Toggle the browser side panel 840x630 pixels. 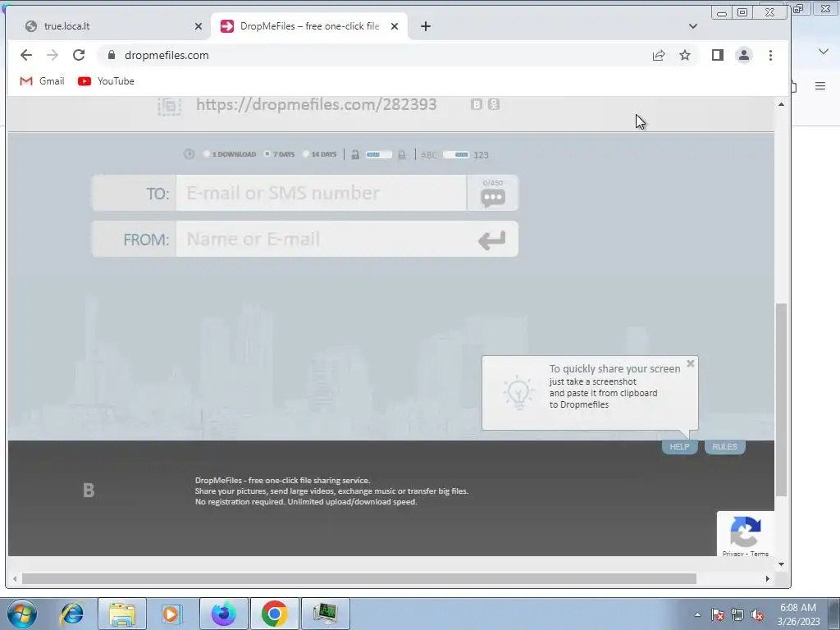[x=717, y=55]
